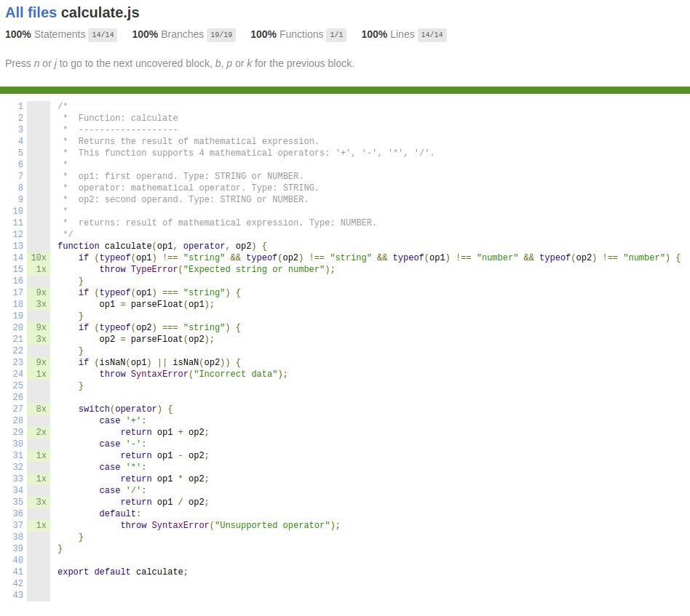Screen dimensions: 690x616
Task: Click the op2 = parseFloat(op2) statement
Action: (x=156, y=339)
